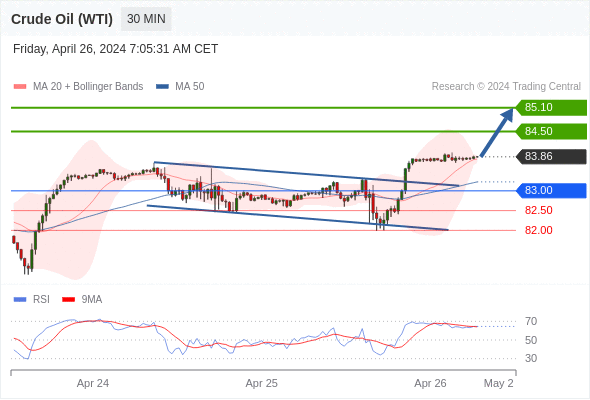Select the 85.10 green resistance price tag

551,107
